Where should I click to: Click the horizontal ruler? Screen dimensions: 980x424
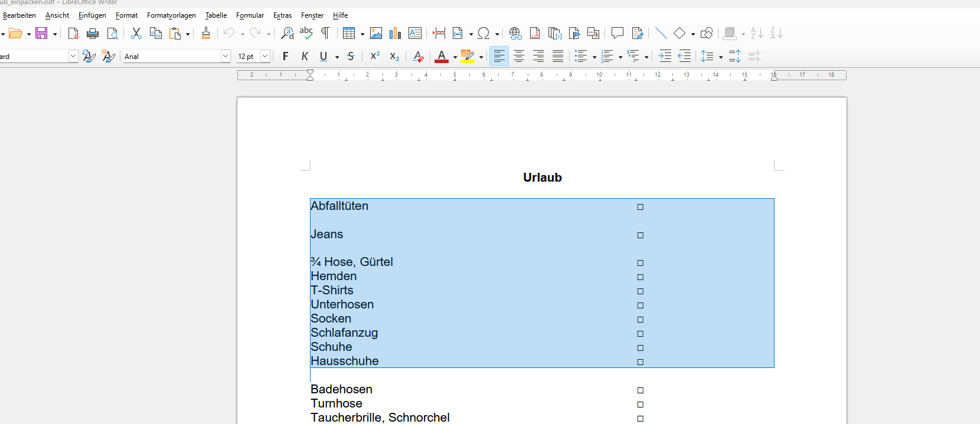tap(541, 75)
